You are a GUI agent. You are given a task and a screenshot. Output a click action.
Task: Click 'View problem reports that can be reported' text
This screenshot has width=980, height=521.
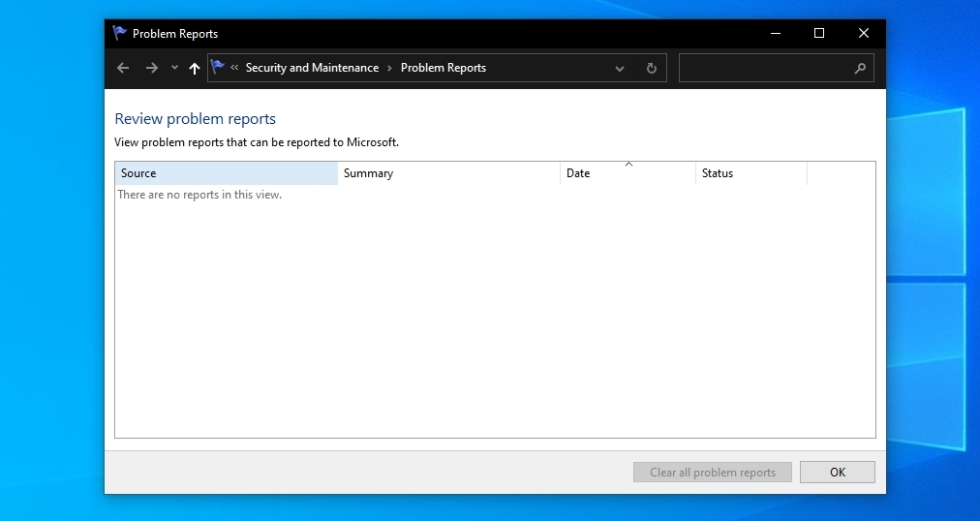pos(257,142)
